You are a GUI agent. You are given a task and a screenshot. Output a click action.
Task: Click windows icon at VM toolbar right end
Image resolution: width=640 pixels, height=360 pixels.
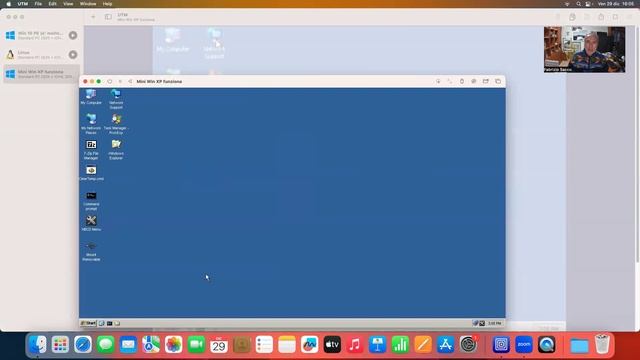click(x=498, y=82)
